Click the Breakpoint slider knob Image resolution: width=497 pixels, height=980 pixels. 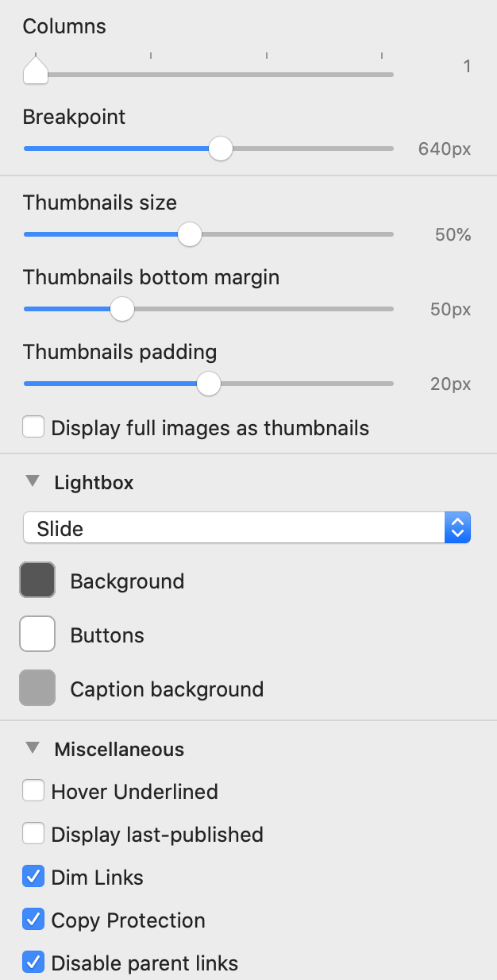coord(220,149)
